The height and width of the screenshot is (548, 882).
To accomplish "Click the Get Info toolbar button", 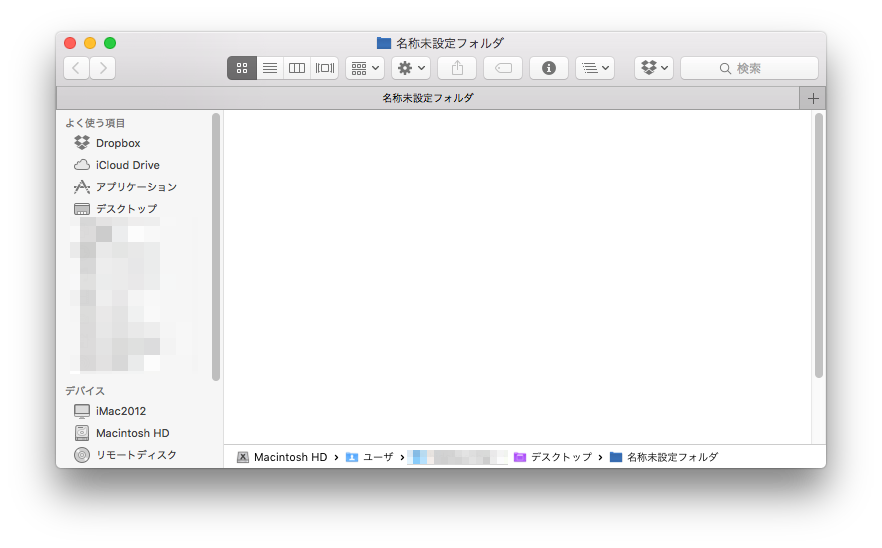I will point(549,68).
